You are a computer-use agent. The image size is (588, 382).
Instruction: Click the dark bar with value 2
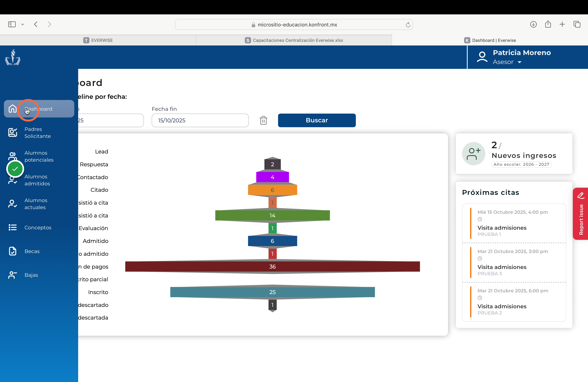click(272, 164)
